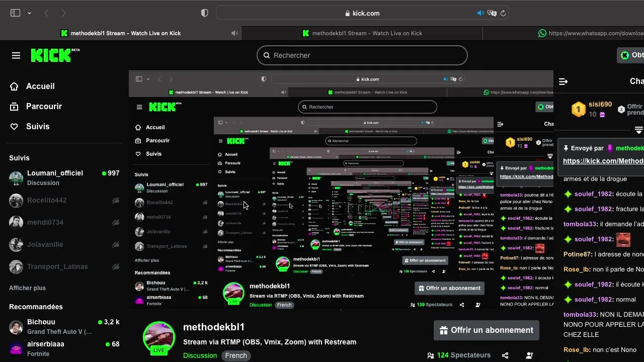Open the Safari privacy report shield
Image resolution: width=644 pixels, height=362 pixels.
(204, 13)
